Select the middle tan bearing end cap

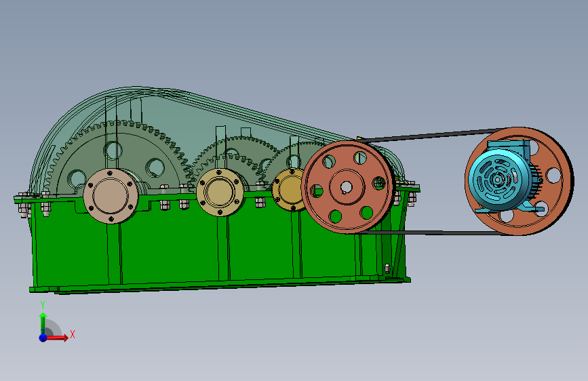[220, 192]
